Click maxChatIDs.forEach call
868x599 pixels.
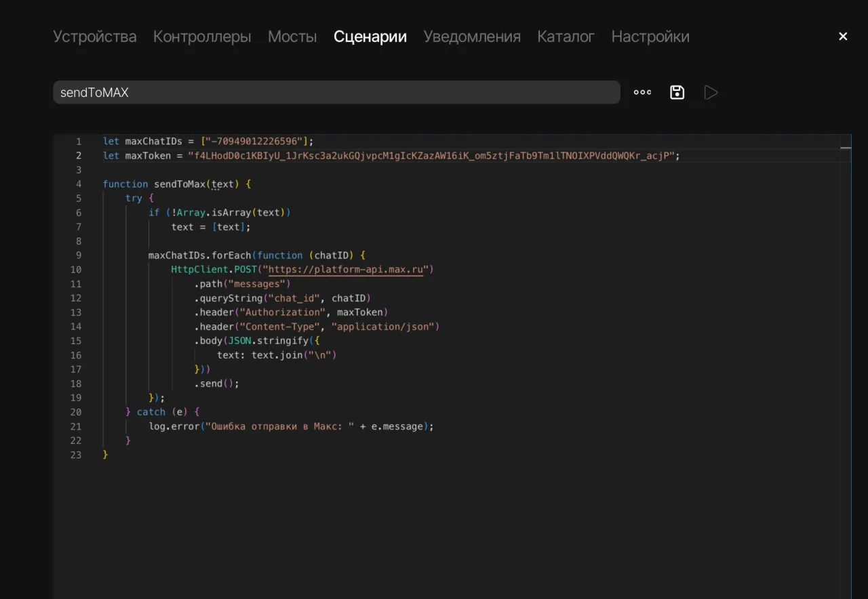[x=200, y=255]
